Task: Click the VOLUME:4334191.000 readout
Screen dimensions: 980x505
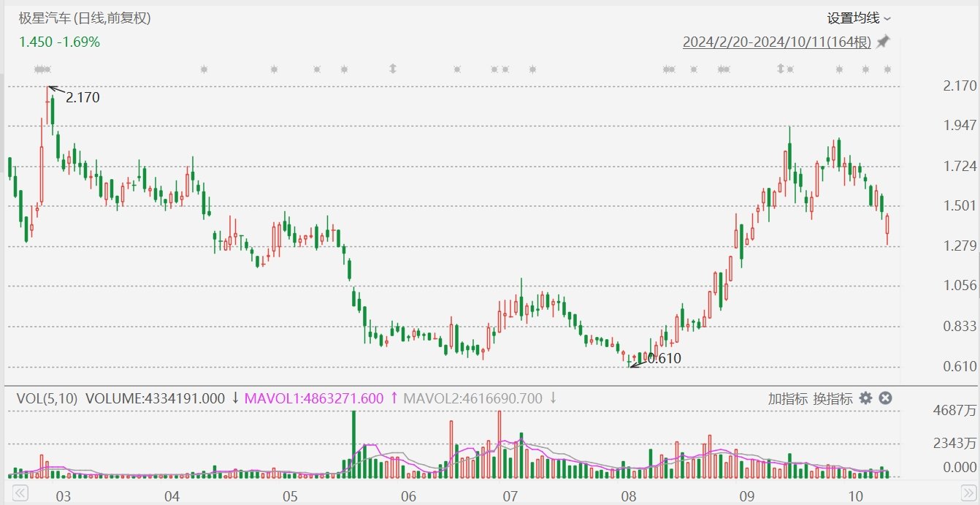Action: (x=156, y=398)
